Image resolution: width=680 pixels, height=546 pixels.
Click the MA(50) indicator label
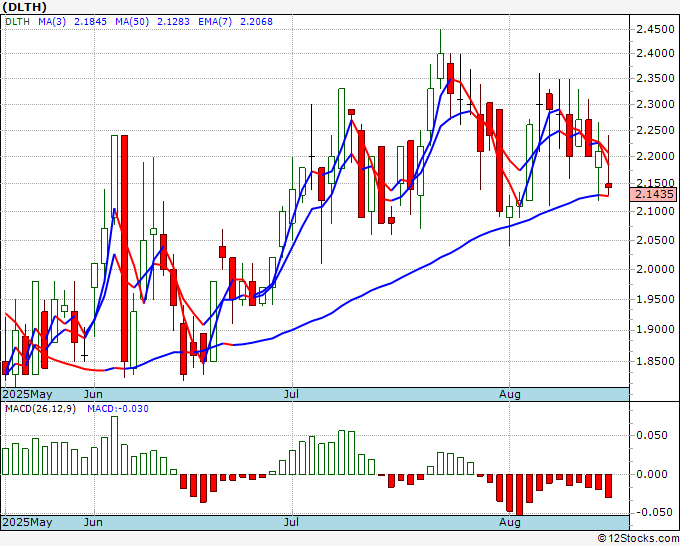click(132, 22)
